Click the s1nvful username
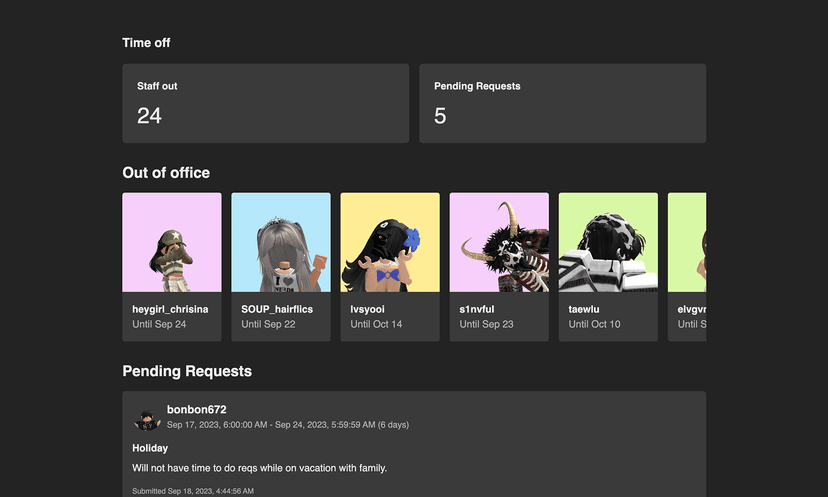828x497 pixels. click(x=477, y=310)
